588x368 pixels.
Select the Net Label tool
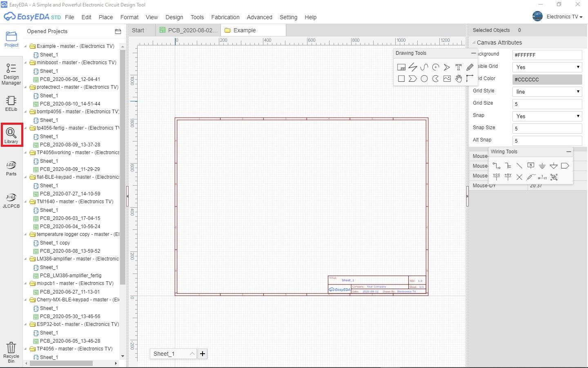tap(531, 166)
